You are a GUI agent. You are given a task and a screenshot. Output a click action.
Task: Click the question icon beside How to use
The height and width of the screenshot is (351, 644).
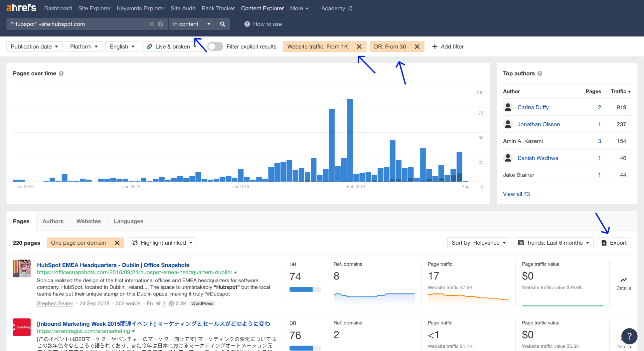click(x=247, y=24)
